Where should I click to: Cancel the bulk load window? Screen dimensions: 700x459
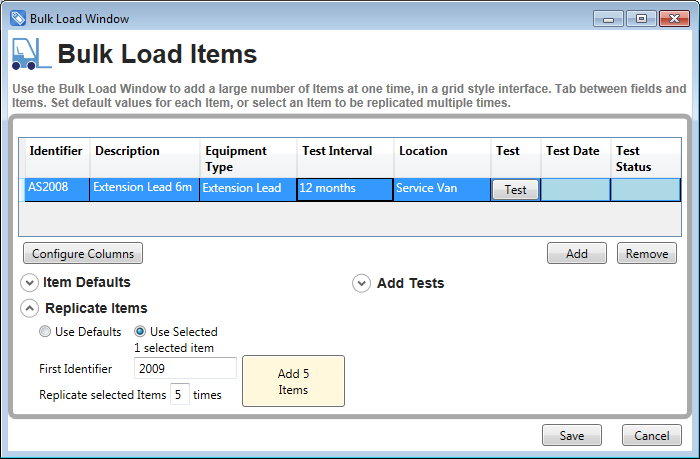[652, 436]
